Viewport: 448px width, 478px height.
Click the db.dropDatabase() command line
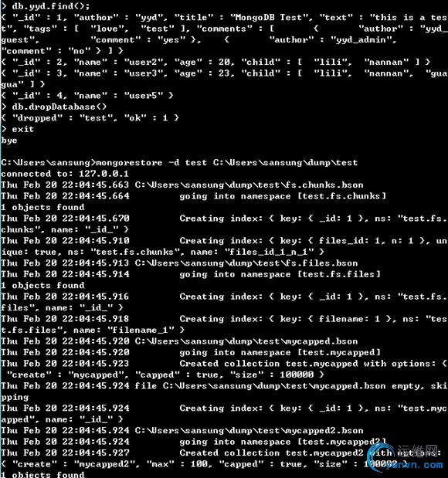coord(54,107)
